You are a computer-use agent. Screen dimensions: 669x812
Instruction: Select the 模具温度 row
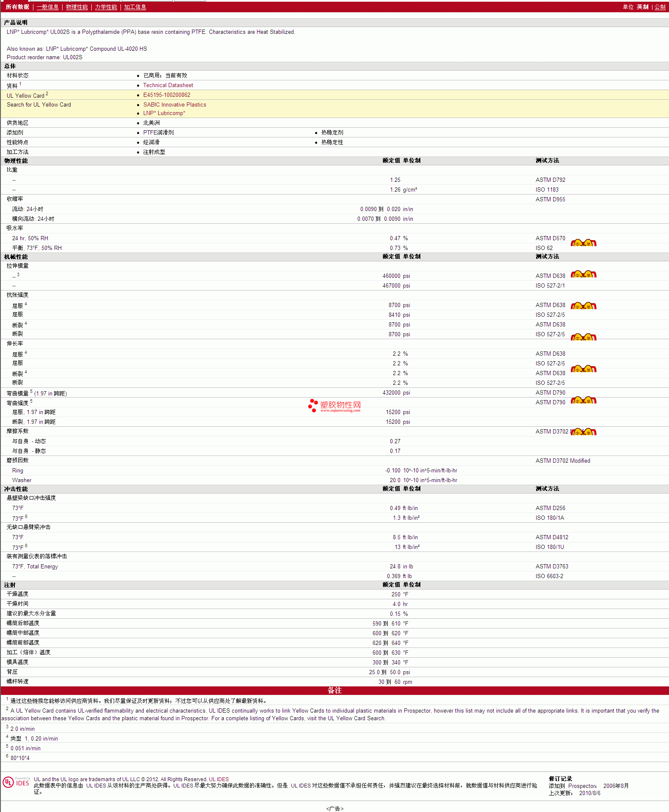[x=334, y=662]
